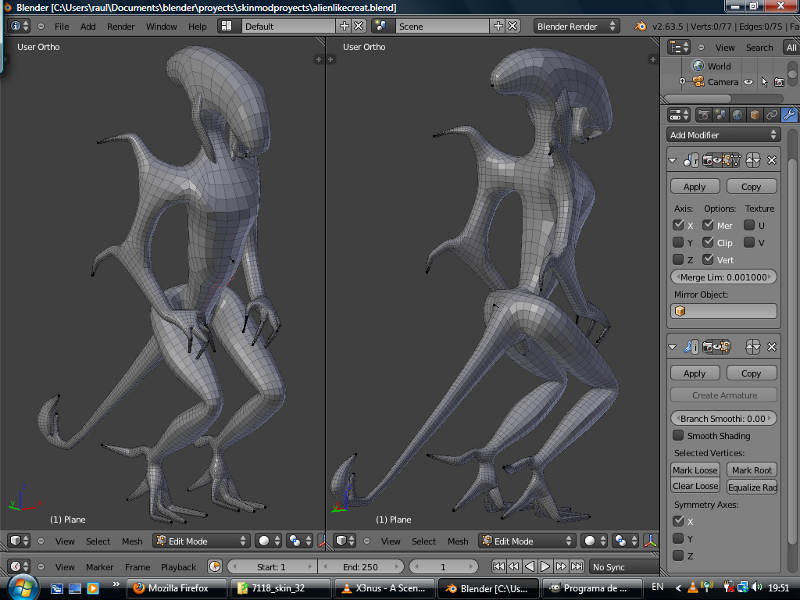Collapse the Skin modifier panel
The width and height of the screenshot is (800, 600).
(x=672, y=347)
